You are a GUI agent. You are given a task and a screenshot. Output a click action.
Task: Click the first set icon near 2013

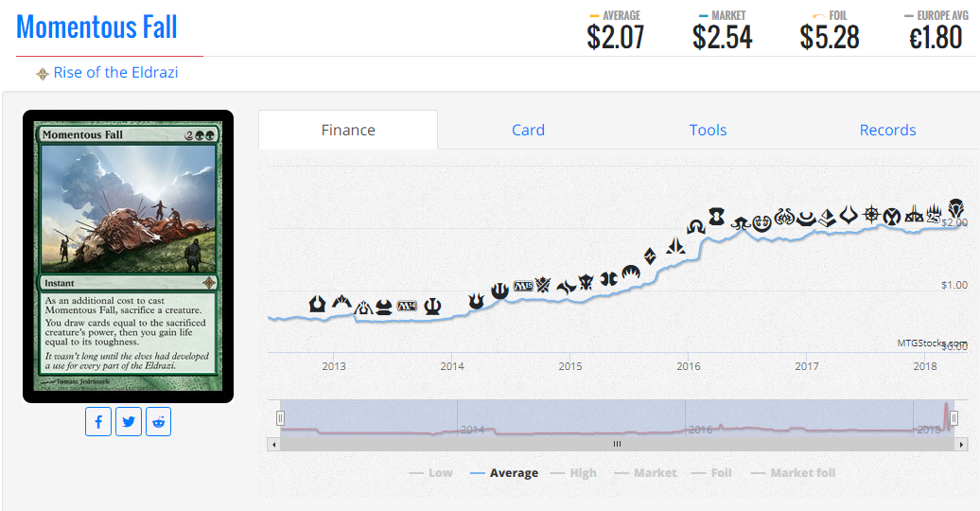click(318, 304)
